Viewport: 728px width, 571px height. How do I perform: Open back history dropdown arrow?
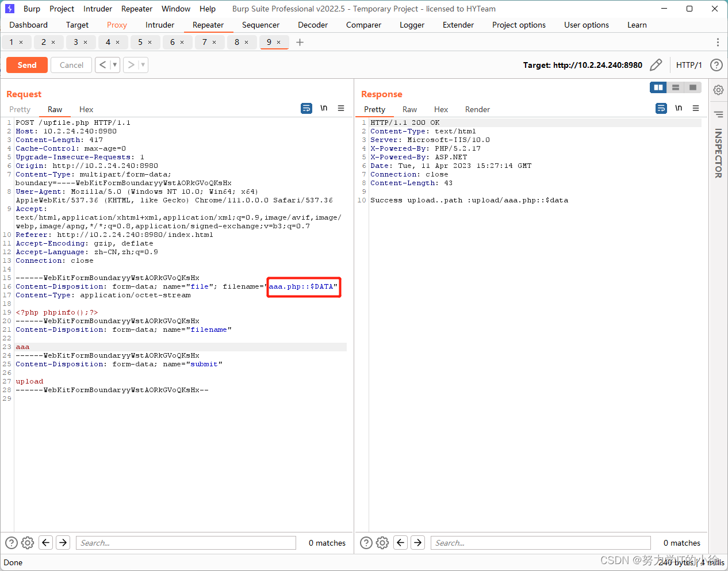(x=115, y=65)
